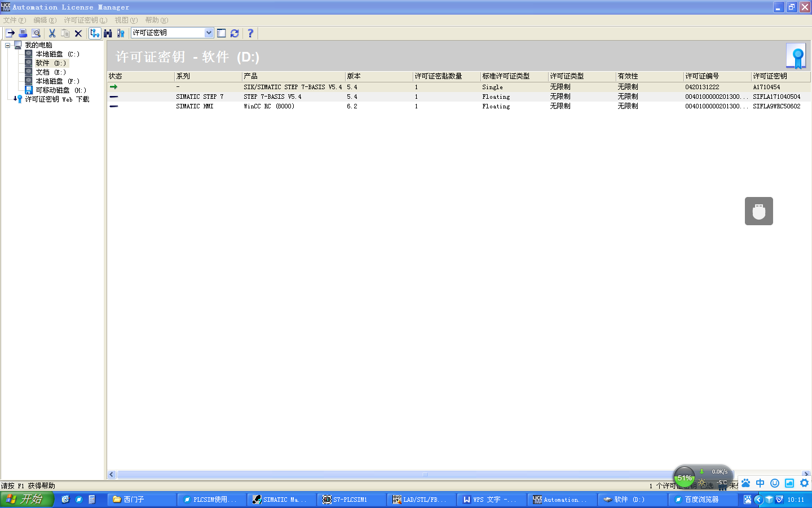Viewport: 812px width, 508px height.
Task: Toggle the folder tree view toolbar button
Action: [x=95, y=33]
